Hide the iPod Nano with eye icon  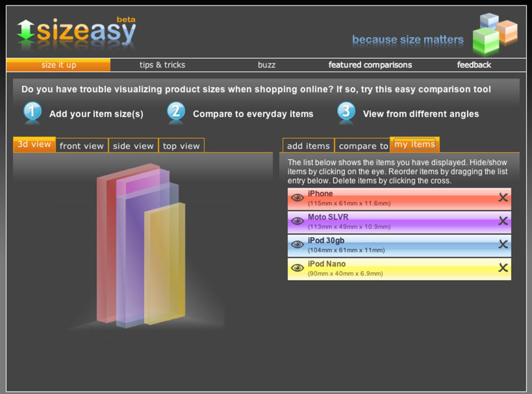[297, 268]
